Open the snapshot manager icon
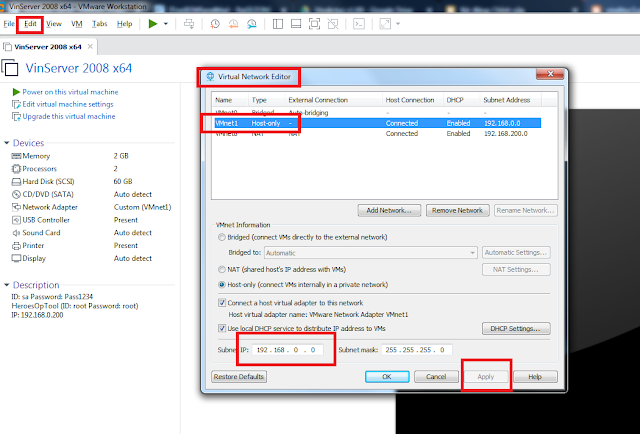 (252, 24)
